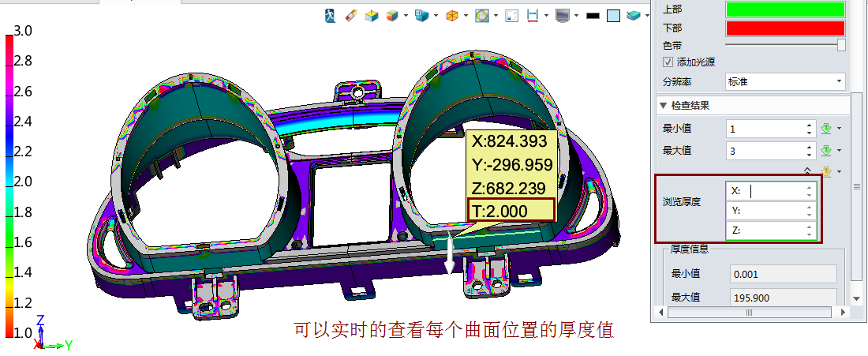
Task: Click the magnifier zoom icon
Action: pyautogui.click(x=481, y=15)
